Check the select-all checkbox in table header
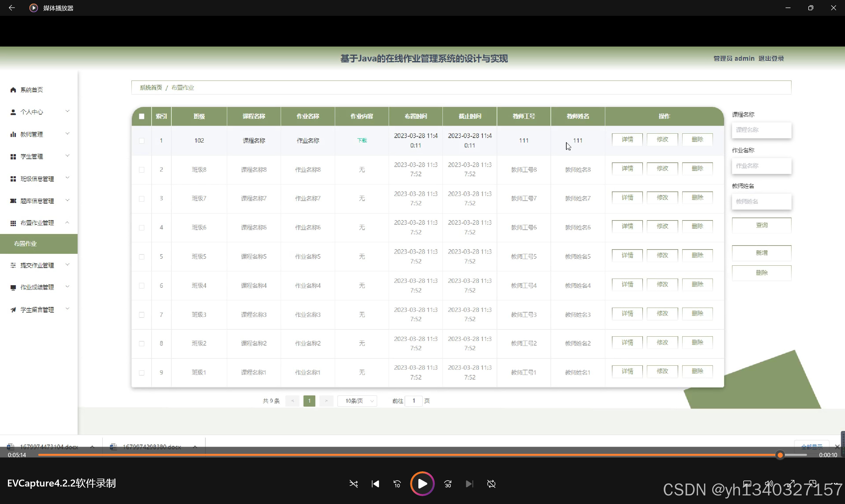The width and height of the screenshot is (845, 504). tap(142, 116)
